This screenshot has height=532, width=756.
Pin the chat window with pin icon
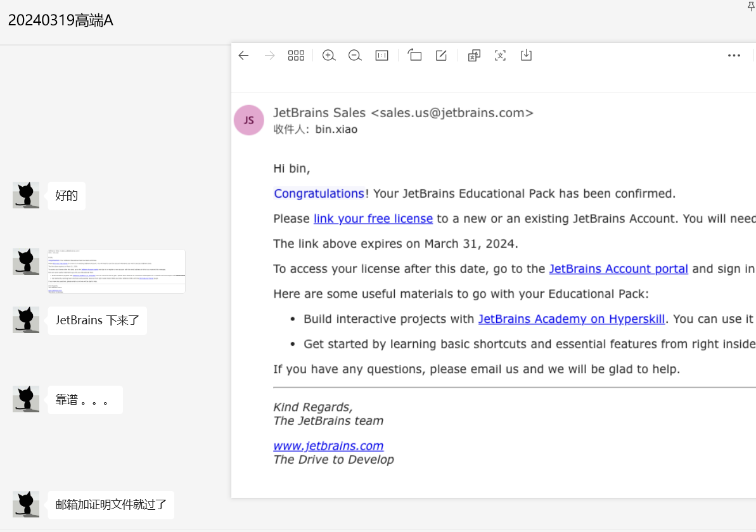(x=751, y=6)
